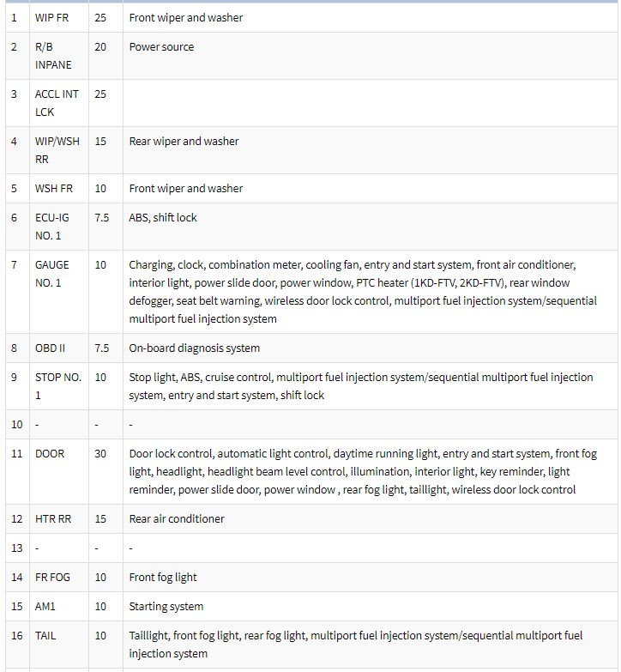The height and width of the screenshot is (672, 621).
Task: Select the WSH FR fuse name
Action: tap(54, 188)
